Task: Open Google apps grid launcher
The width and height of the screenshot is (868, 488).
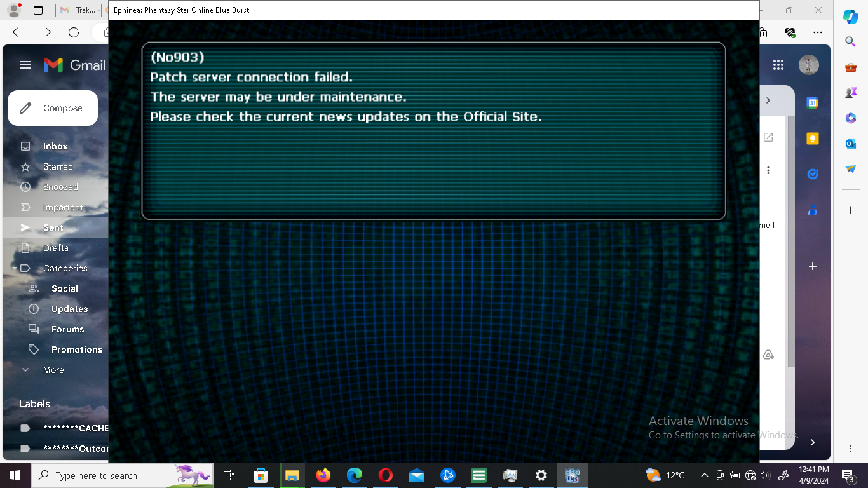Action: tap(778, 65)
